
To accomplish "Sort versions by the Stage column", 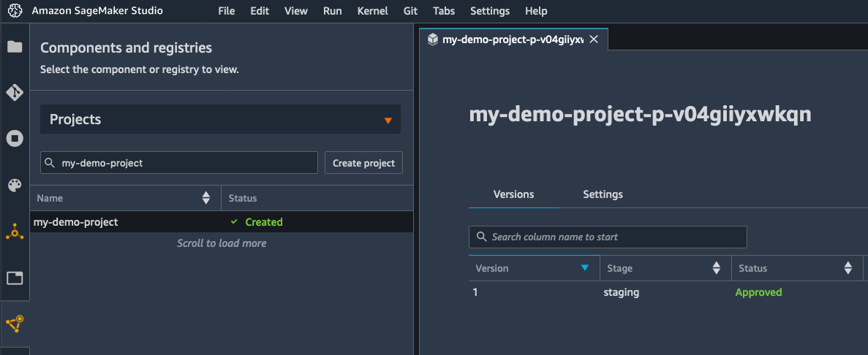I will pos(716,268).
